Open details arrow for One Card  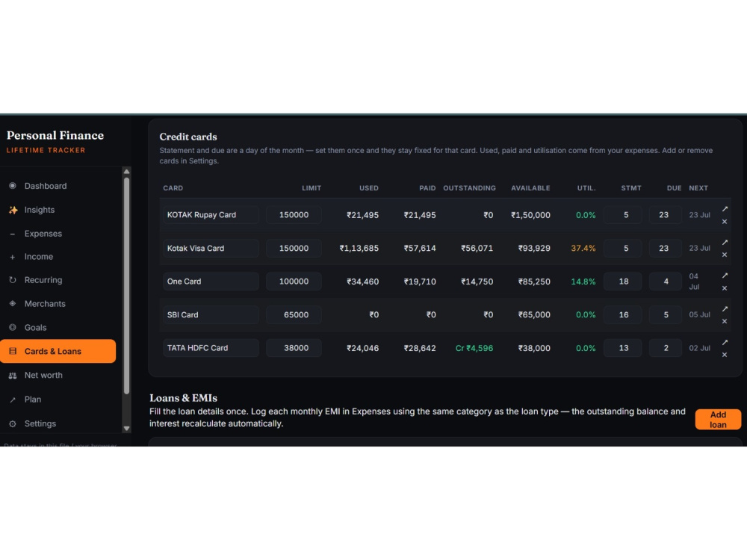pyautogui.click(x=725, y=276)
